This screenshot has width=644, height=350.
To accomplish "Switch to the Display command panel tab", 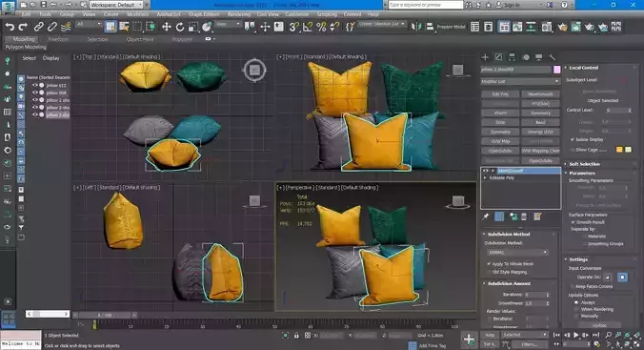I will coord(539,57).
